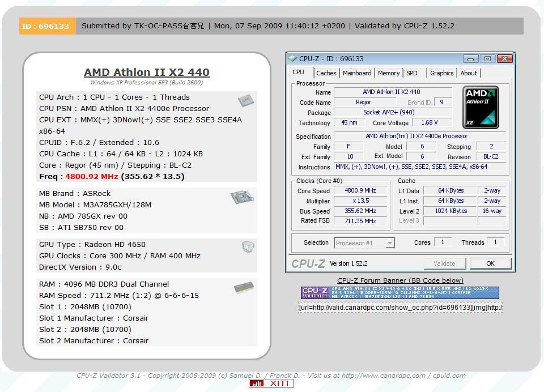Click the Windows XP Professional SP3 subtitle

(x=146, y=83)
